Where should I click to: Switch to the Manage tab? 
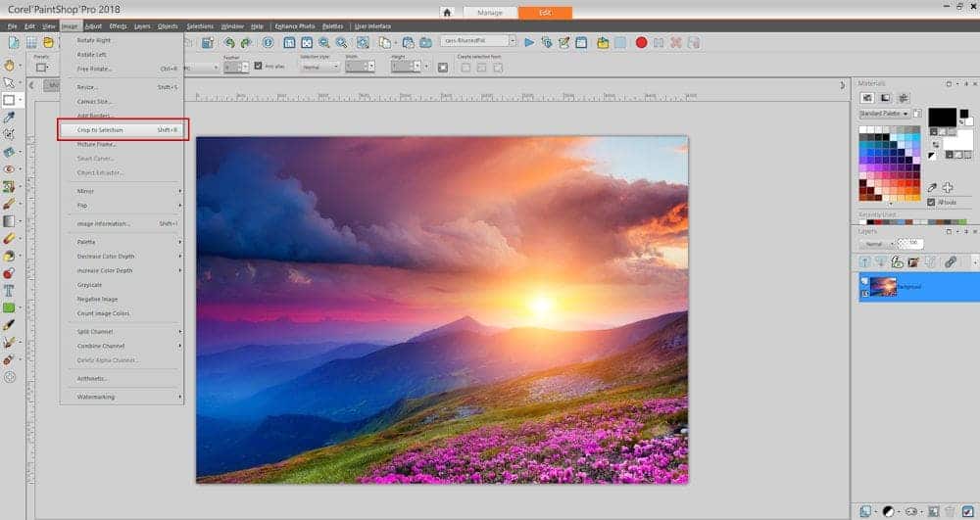pyautogui.click(x=488, y=13)
